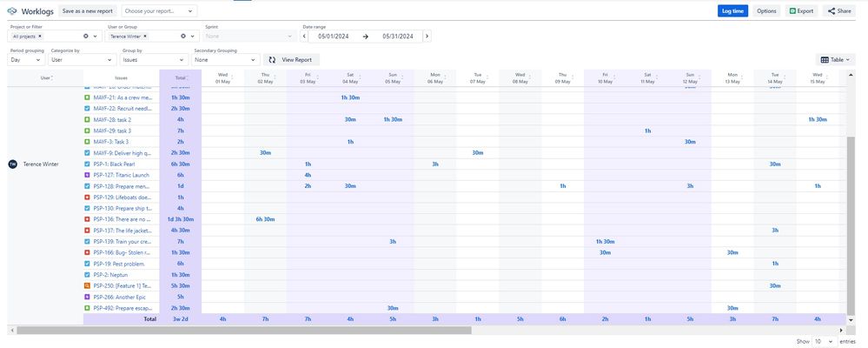The height and width of the screenshot is (348, 868).
Task: Open issue link PSP-1: Black Pearl
Action: 114,164
